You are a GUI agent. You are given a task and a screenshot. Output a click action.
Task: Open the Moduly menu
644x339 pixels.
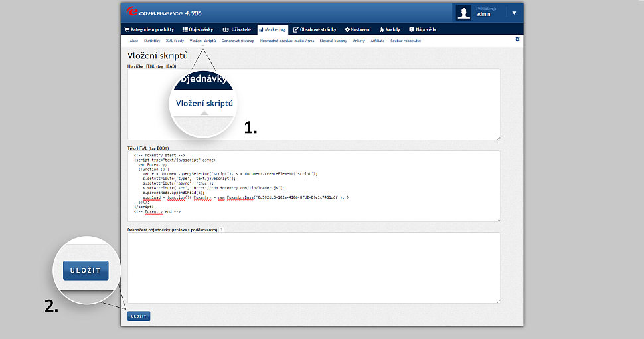click(390, 30)
